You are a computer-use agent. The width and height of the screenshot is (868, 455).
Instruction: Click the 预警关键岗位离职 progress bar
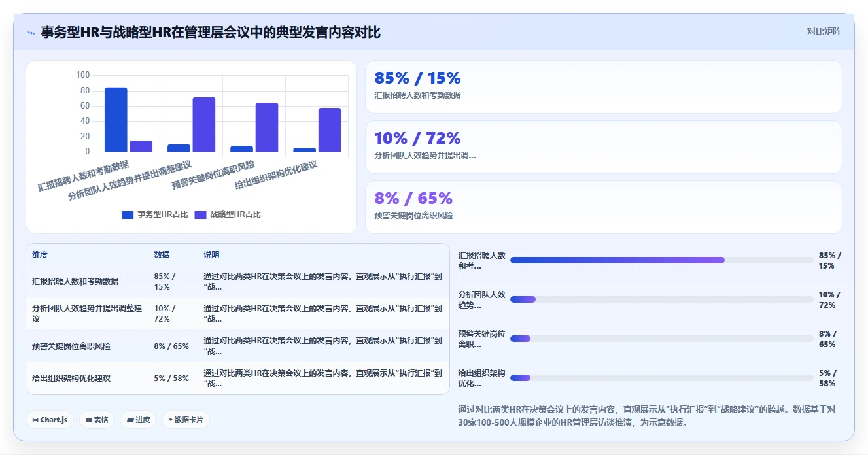[x=661, y=339]
